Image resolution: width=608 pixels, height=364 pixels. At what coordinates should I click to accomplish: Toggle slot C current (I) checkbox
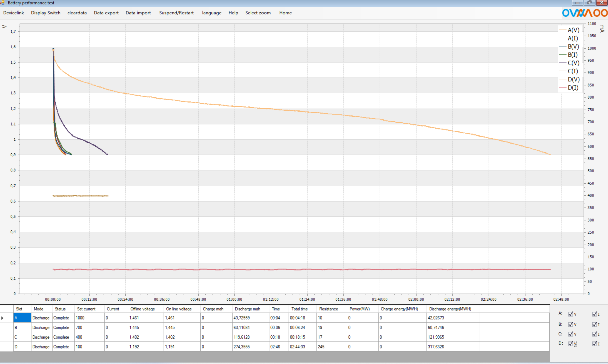(594, 334)
